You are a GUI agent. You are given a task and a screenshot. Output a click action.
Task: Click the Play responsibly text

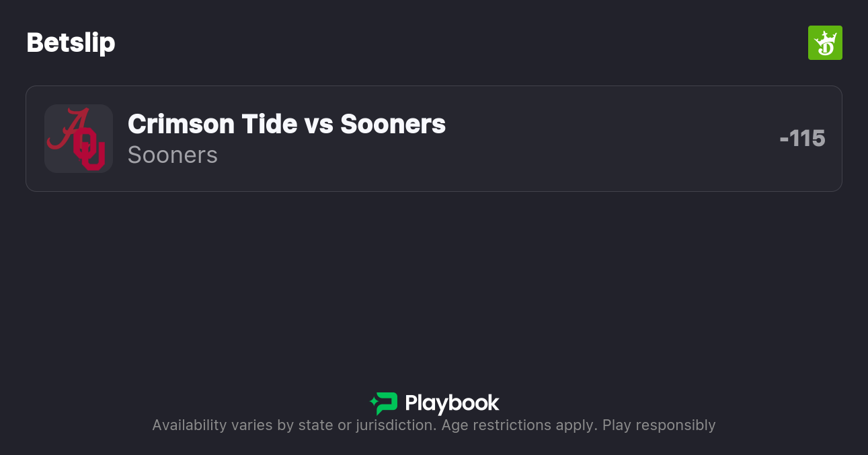click(x=659, y=425)
